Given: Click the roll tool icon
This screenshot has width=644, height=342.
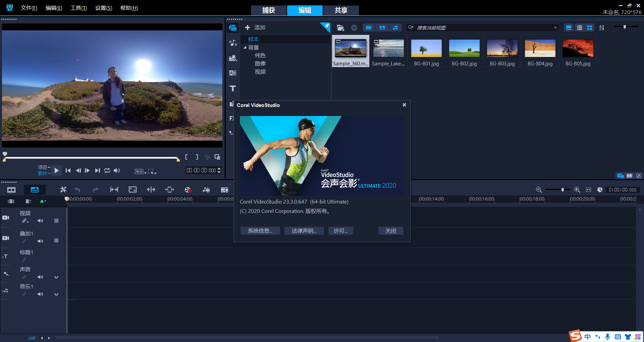Looking at the screenshot, I should [x=151, y=190].
